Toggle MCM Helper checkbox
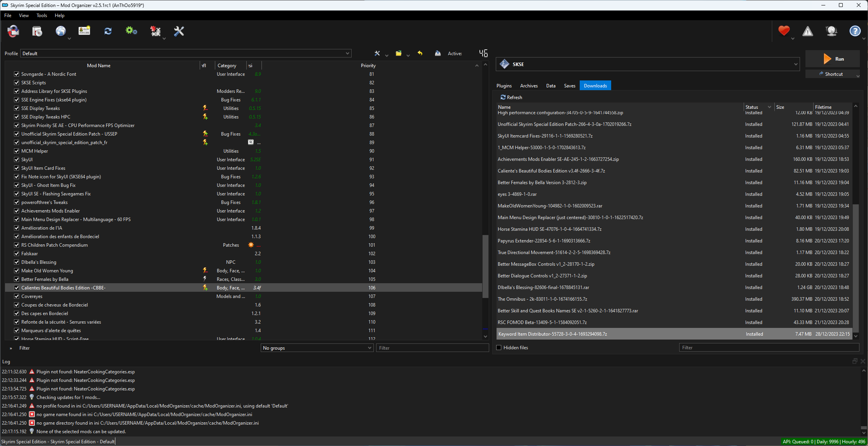 point(16,151)
